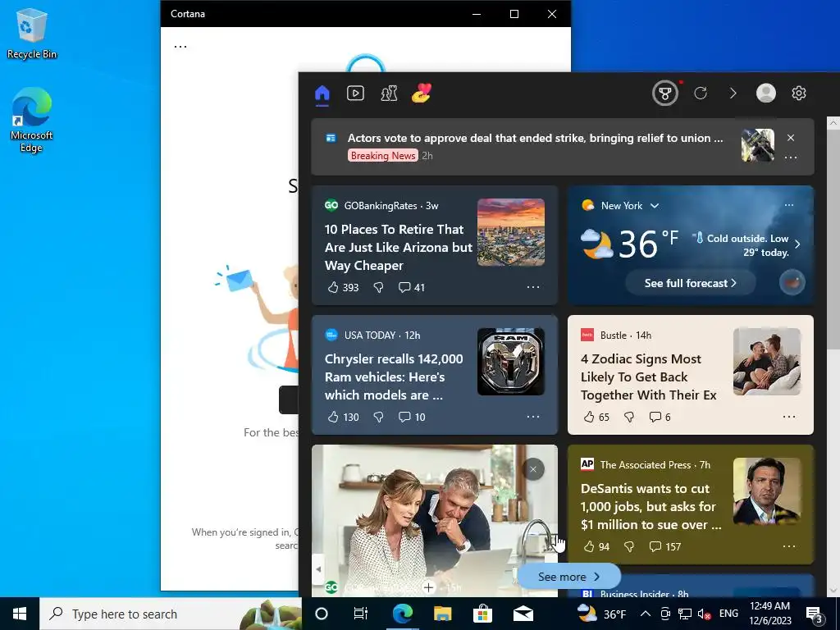Open comments on Chrysler recall article
This screenshot has width=840, height=630.
click(412, 418)
